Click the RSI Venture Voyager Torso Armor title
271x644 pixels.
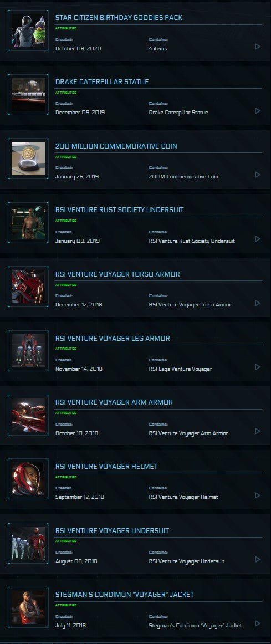click(x=117, y=274)
